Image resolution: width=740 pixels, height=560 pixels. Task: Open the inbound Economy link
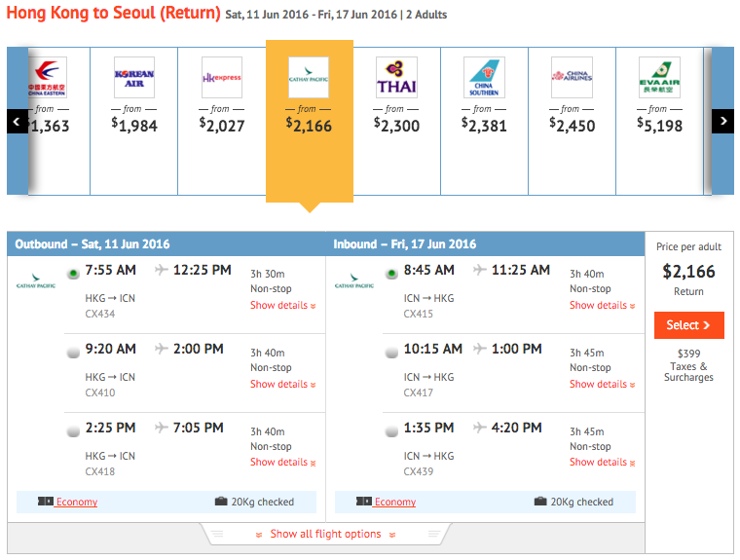click(x=395, y=502)
